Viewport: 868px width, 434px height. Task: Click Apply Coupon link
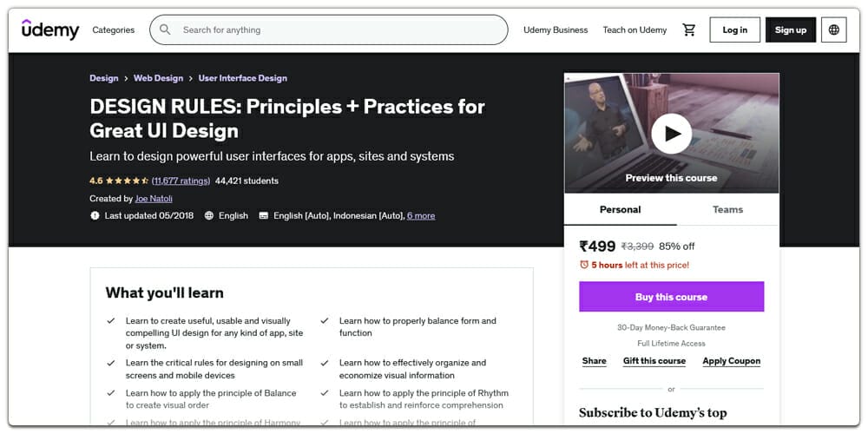point(731,361)
